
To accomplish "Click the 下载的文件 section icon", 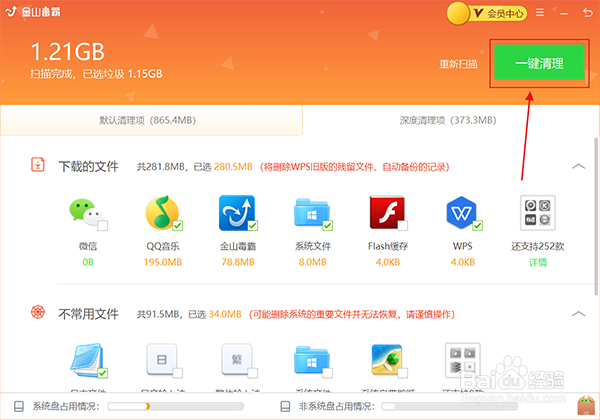I will (38, 165).
